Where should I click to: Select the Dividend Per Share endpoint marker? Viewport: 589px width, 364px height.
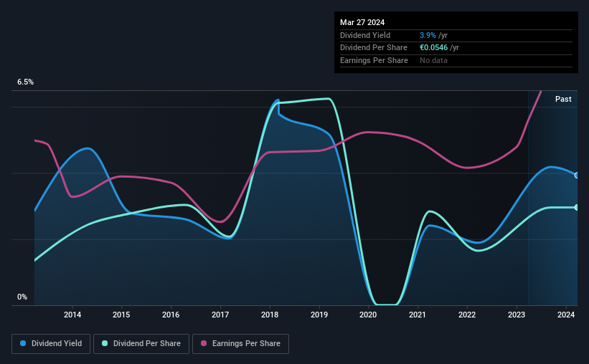[577, 207]
